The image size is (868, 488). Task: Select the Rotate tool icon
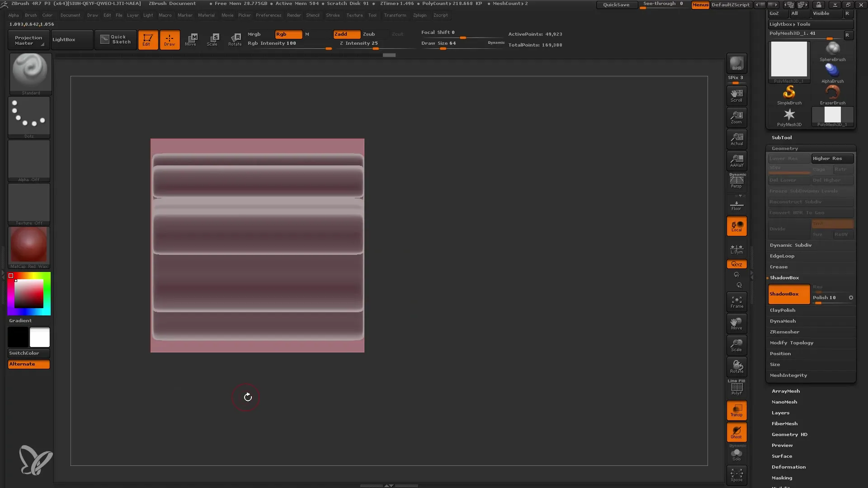235,39
